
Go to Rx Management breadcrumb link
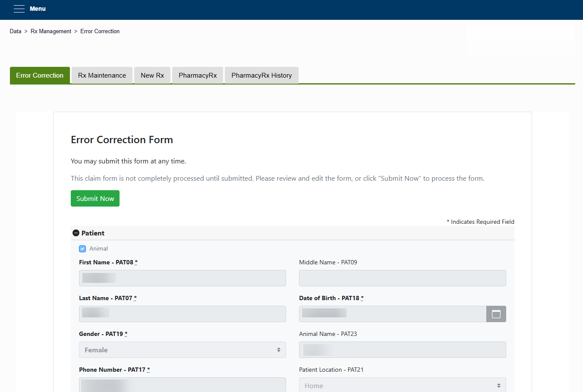tap(51, 31)
